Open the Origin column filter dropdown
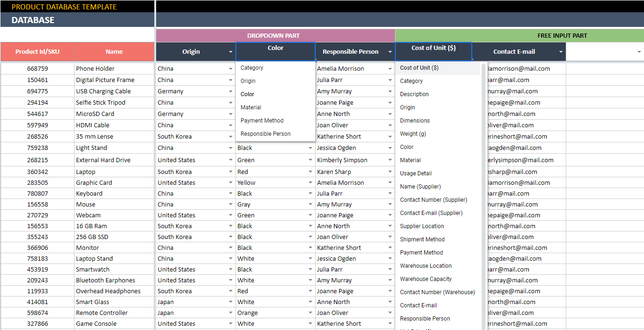This screenshot has height=330, width=644. pyautogui.click(x=231, y=51)
